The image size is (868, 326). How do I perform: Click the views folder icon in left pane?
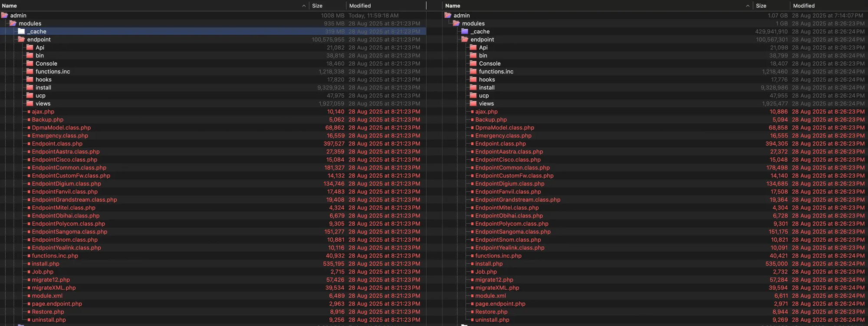click(30, 103)
